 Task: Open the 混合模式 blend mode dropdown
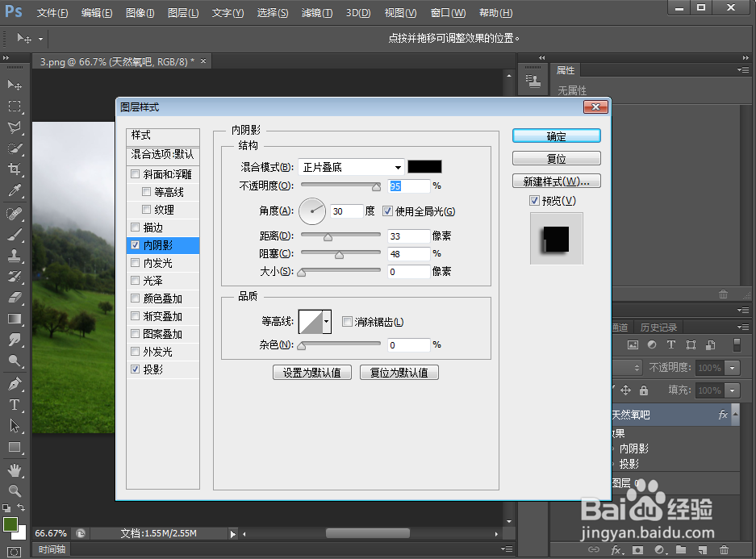coord(397,166)
